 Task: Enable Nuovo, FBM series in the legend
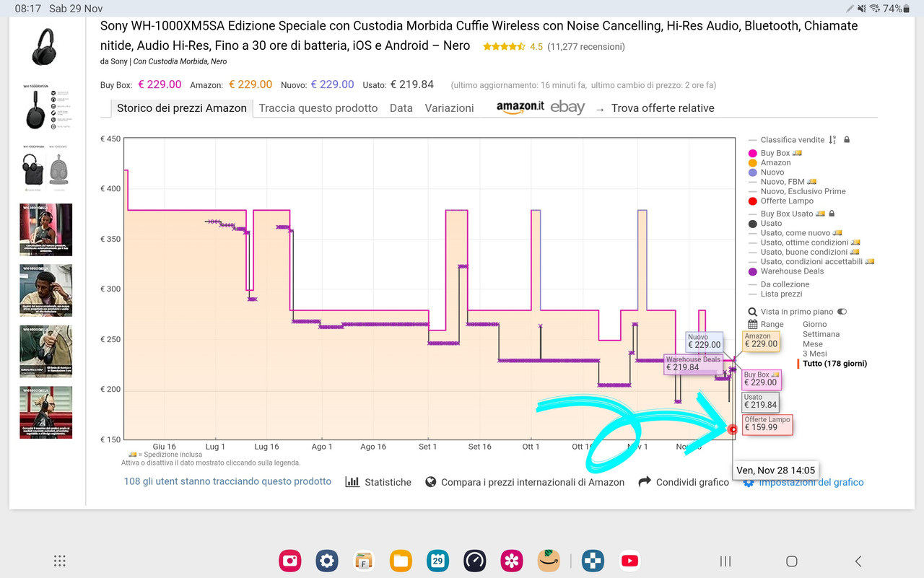pos(783,182)
